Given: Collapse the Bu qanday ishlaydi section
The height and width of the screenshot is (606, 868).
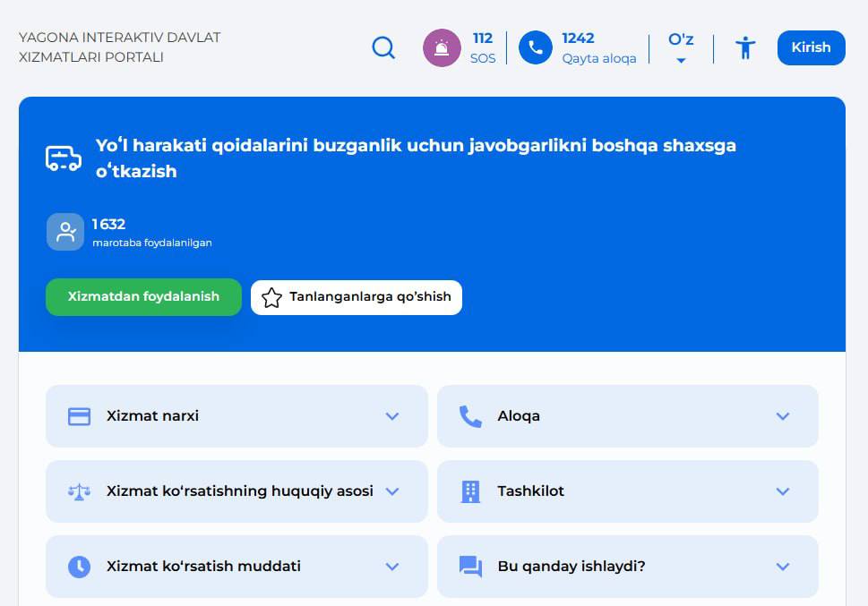Looking at the screenshot, I should point(782,566).
